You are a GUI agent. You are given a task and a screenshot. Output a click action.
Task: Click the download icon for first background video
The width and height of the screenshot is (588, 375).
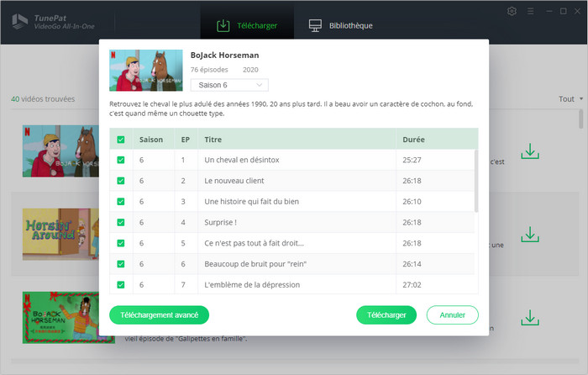click(x=530, y=151)
